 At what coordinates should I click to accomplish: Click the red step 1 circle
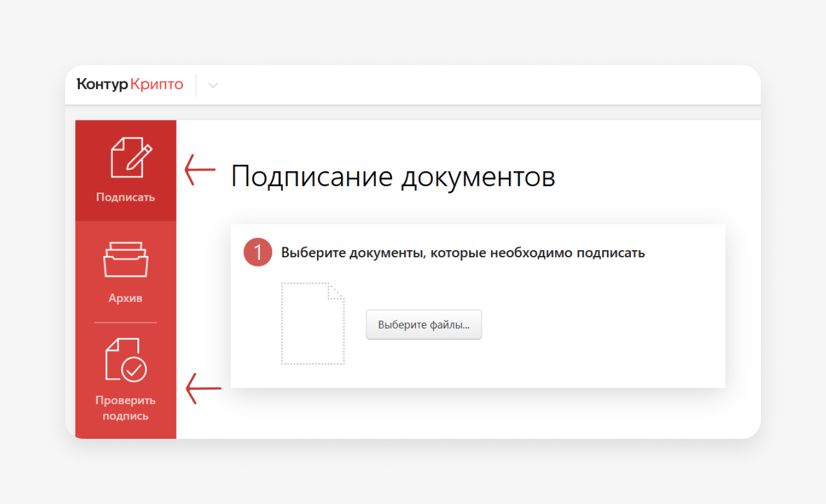257,253
